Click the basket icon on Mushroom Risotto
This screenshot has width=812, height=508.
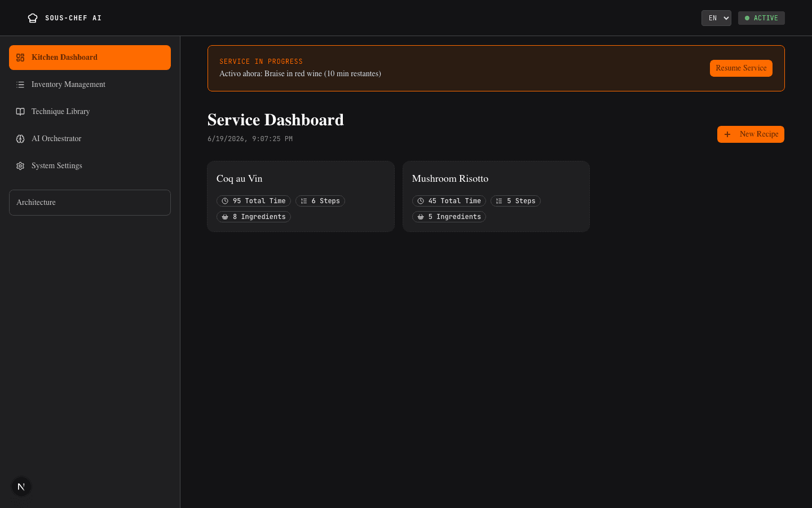click(x=421, y=217)
